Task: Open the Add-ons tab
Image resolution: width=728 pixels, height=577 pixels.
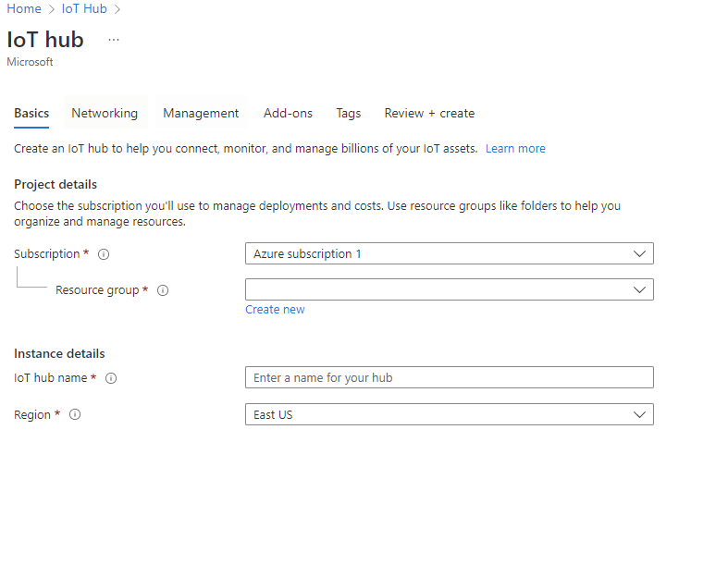Action: pos(288,113)
